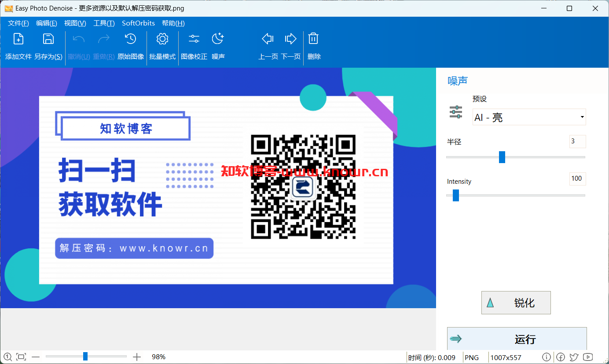
Task: Open the 视图(V) menu
Action: tap(75, 23)
